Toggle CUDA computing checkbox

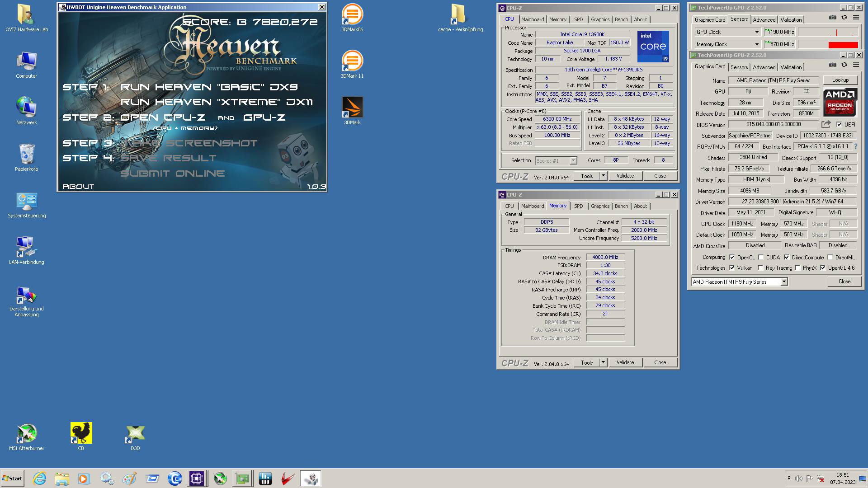761,257
